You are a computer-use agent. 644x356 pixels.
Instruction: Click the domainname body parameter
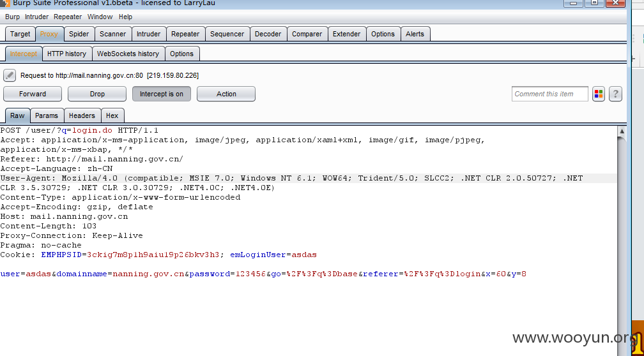pos(120,274)
